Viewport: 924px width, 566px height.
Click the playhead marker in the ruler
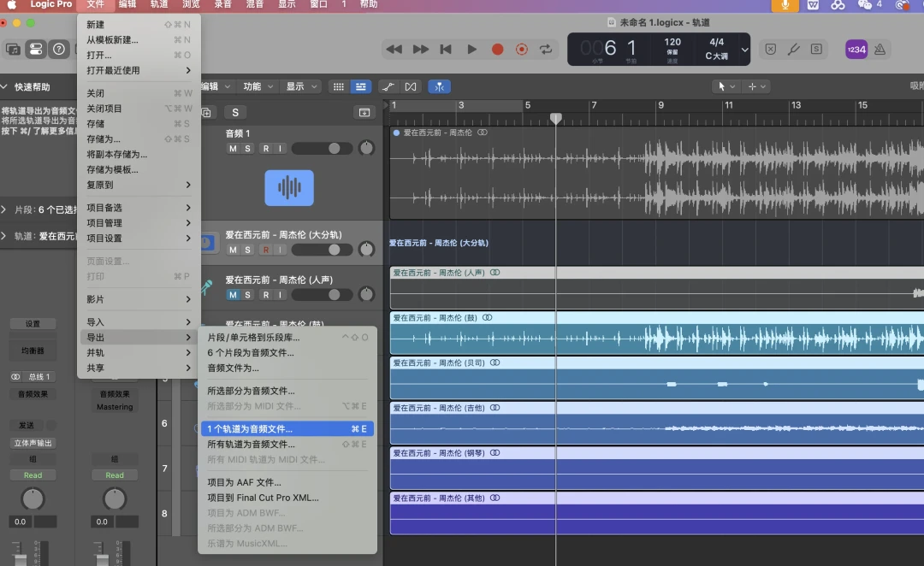point(556,118)
